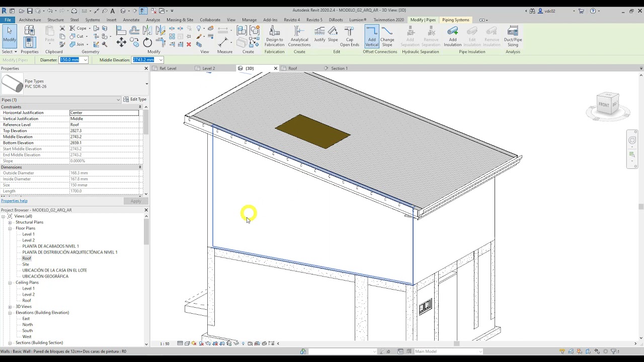The image size is (644, 362).
Task: Open the Systems ribbon tab
Action: [x=93, y=20]
